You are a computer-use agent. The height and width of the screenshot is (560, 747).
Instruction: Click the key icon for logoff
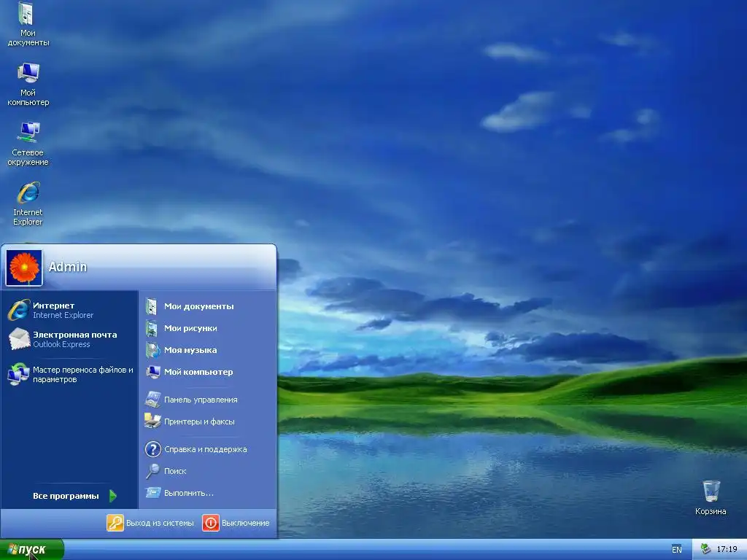tap(115, 523)
